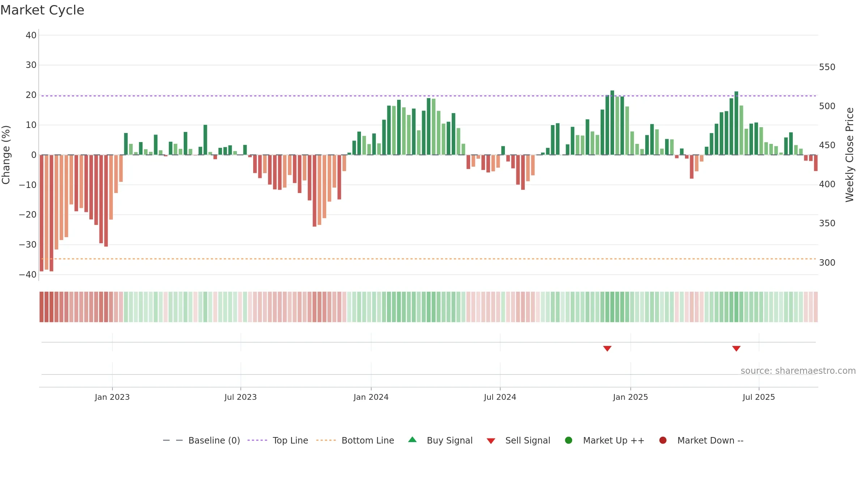
Task: Click the Market Cycle chart title
Action: click(x=42, y=10)
